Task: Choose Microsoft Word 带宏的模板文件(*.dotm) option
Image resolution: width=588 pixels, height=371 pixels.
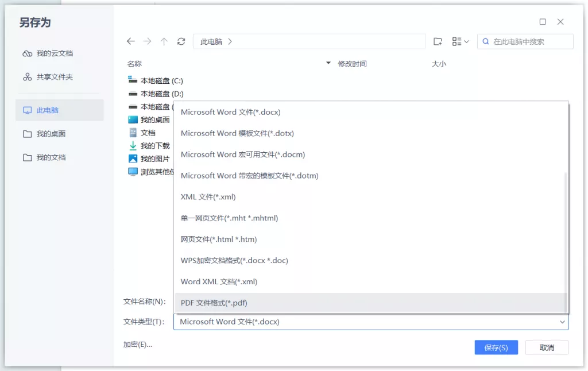Action: 369,176
